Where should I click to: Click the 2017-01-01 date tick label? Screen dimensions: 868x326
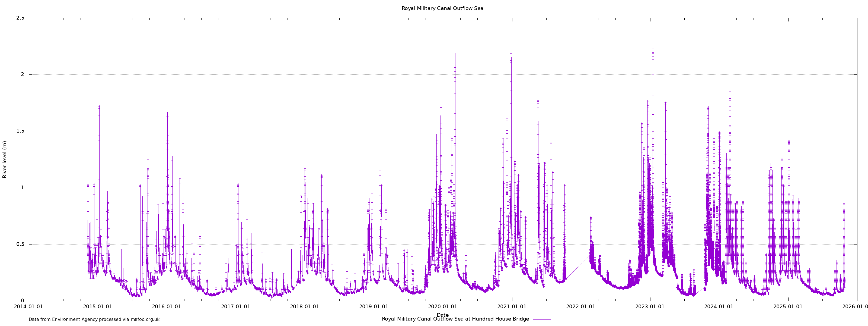pos(235,307)
